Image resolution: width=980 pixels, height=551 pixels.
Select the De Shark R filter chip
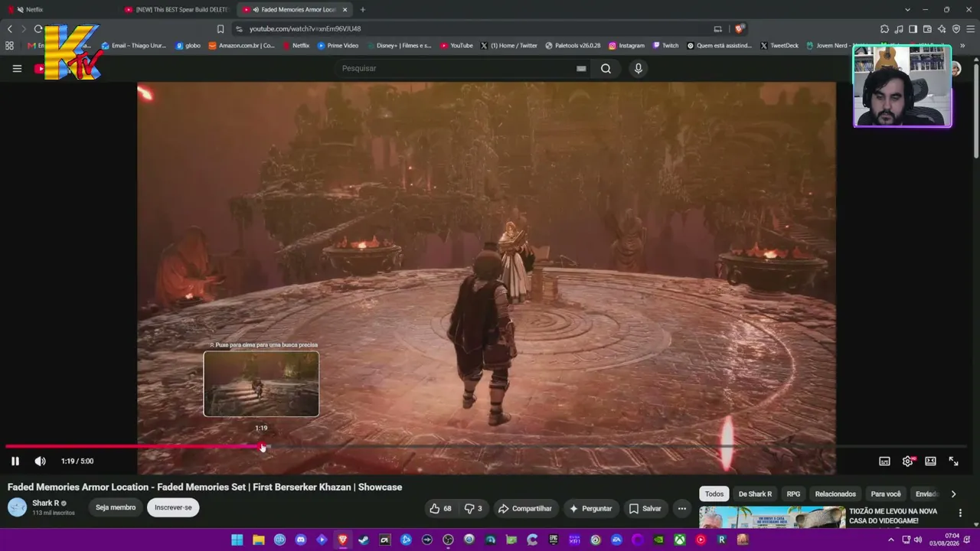[755, 494]
